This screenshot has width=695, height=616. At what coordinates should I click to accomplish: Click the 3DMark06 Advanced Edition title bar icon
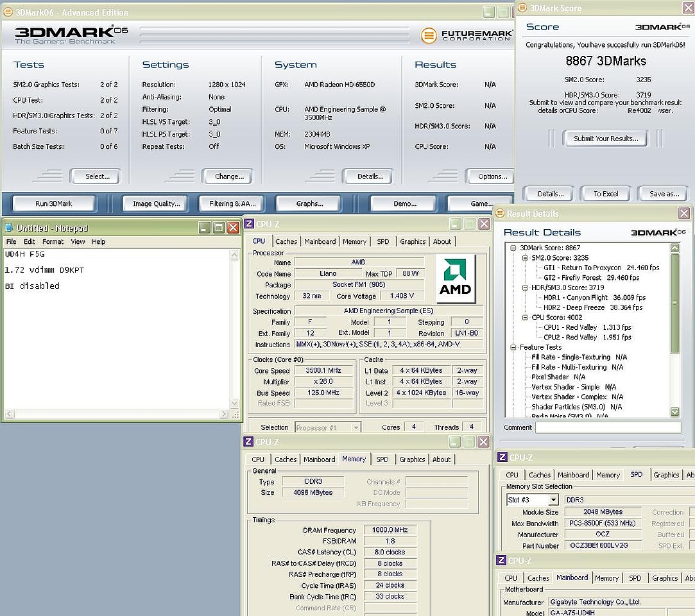[8, 12]
